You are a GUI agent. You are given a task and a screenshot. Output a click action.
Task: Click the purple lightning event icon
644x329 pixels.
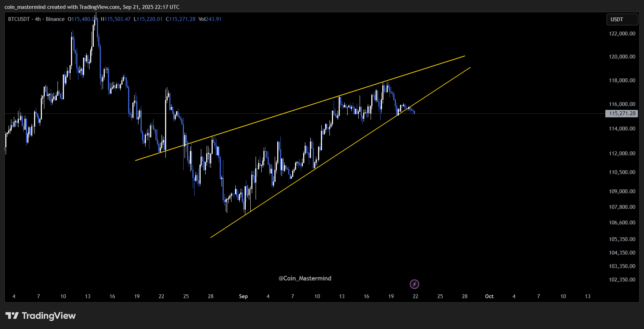(414, 284)
